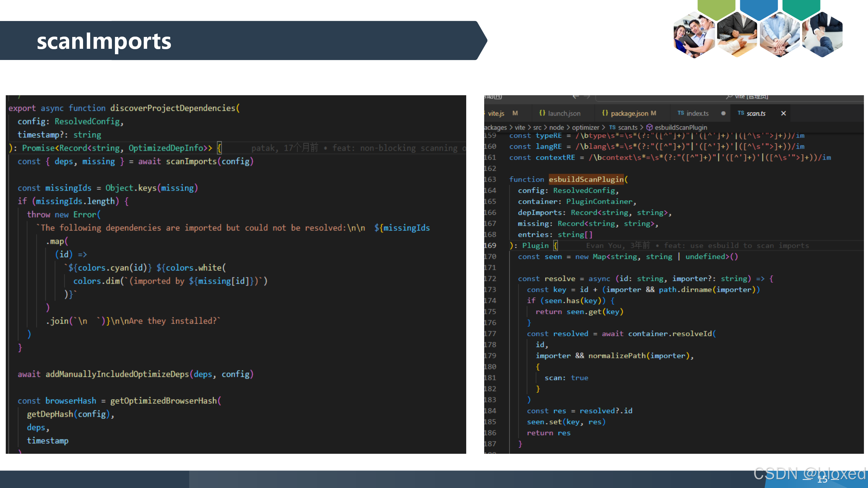
Task: Click the M modified badge on vite.js tab
Action: pos(515,113)
